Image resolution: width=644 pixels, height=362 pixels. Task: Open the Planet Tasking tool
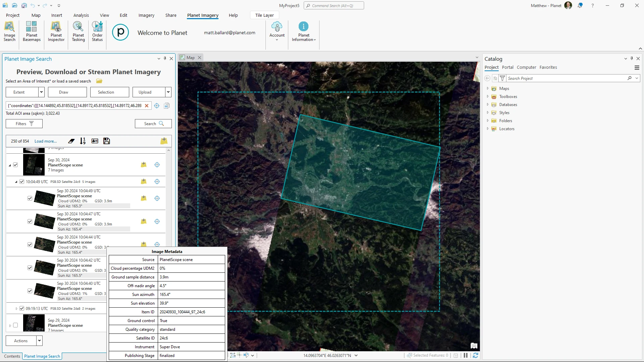coord(78,32)
